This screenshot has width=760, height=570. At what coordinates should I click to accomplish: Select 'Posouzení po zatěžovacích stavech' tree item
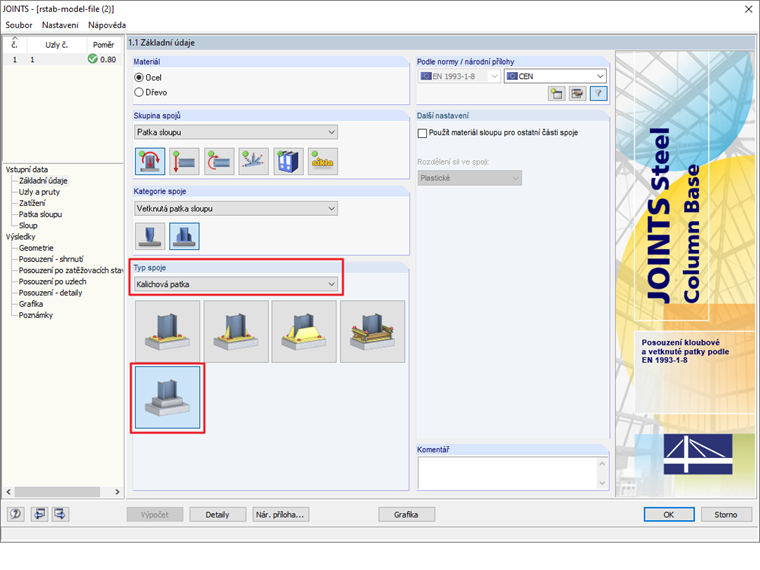[x=70, y=270]
